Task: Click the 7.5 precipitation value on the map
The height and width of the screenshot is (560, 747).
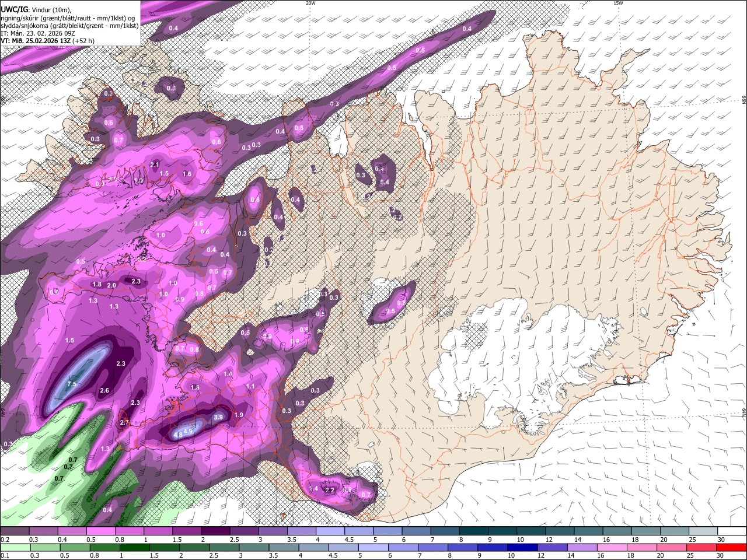Action: pos(72,384)
